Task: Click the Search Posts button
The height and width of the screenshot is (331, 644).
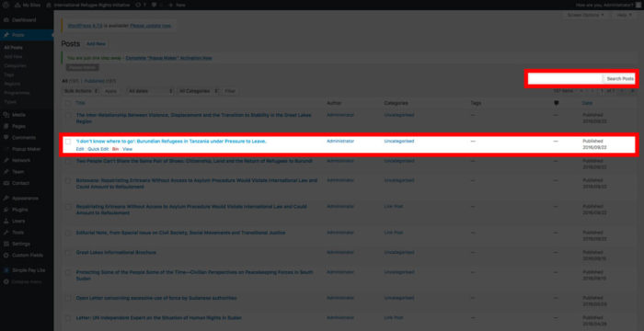Action: coord(620,78)
